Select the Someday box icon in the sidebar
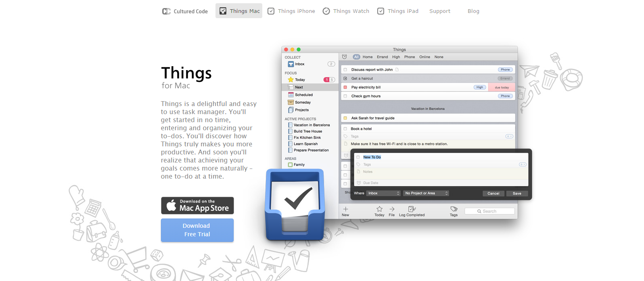 (291, 102)
